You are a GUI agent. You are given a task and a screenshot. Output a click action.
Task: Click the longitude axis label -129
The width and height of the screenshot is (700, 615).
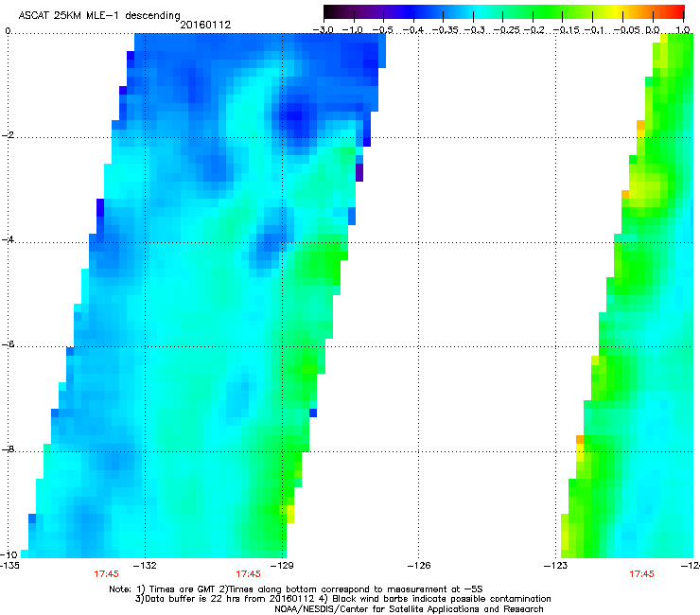coord(282,566)
